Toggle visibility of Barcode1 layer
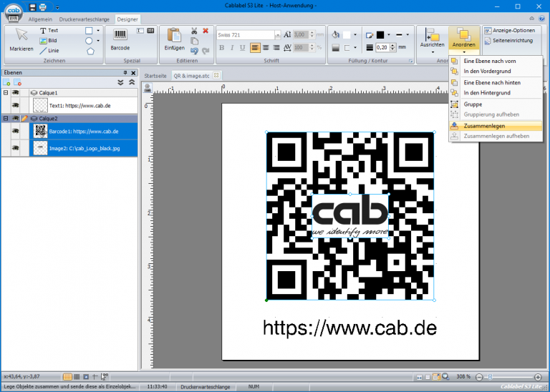Image resolution: width=550 pixels, height=392 pixels. (x=15, y=131)
